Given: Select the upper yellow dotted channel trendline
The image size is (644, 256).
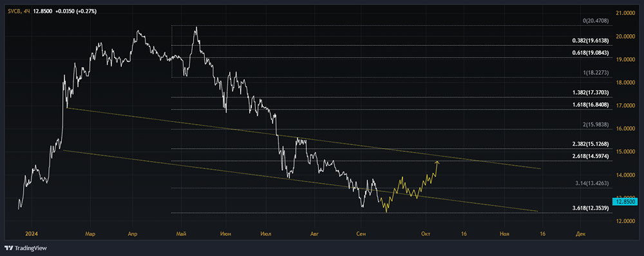Looking at the screenshot, I should (304, 139).
